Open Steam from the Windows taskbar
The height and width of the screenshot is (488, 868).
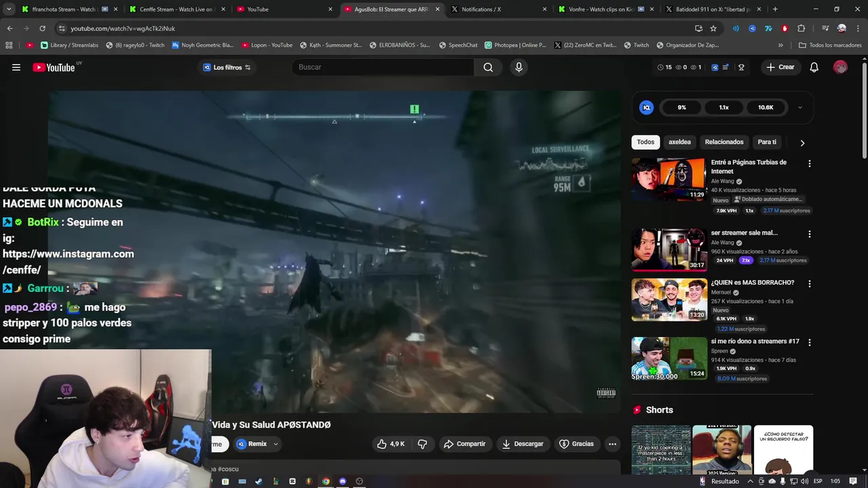point(258,481)
